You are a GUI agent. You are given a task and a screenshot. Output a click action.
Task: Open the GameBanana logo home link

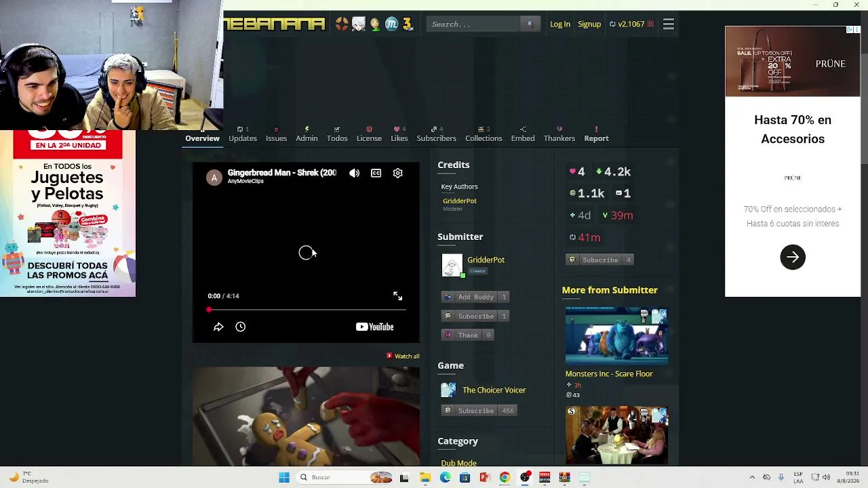point(275,24)
